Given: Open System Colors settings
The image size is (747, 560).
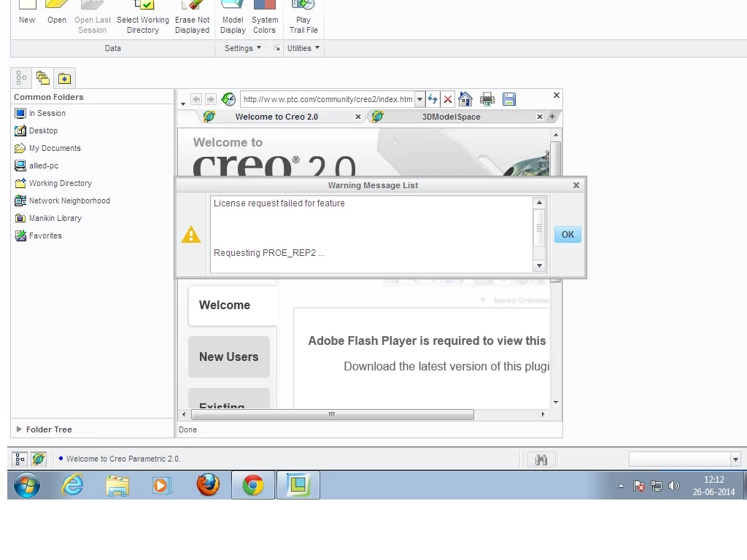Looking at the screenshot, I should pos(264,17).
